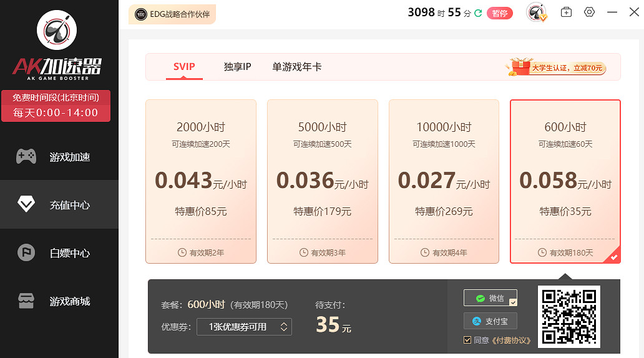Click clock icon beside 有效期2年
The image size is (644, 358).
[x=182, y=252]
